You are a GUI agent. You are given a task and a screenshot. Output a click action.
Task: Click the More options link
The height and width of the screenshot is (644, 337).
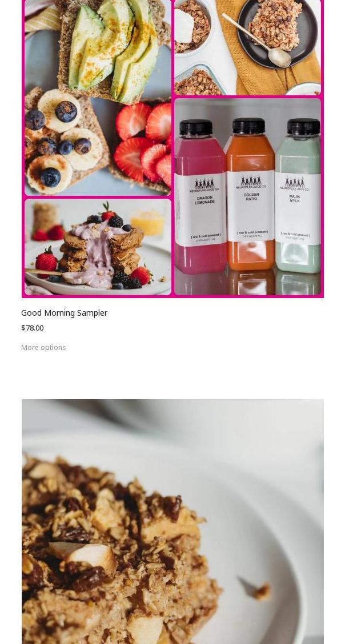click(43, 348)
